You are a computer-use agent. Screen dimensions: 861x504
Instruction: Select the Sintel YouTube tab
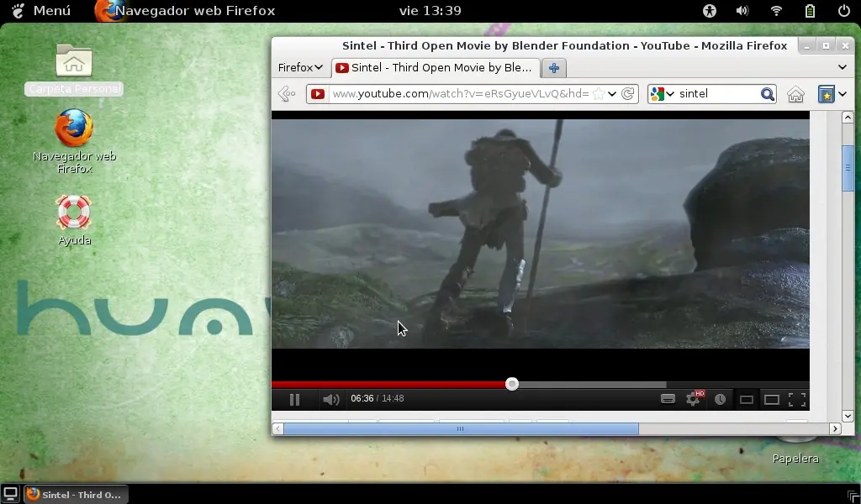point(436,67)
